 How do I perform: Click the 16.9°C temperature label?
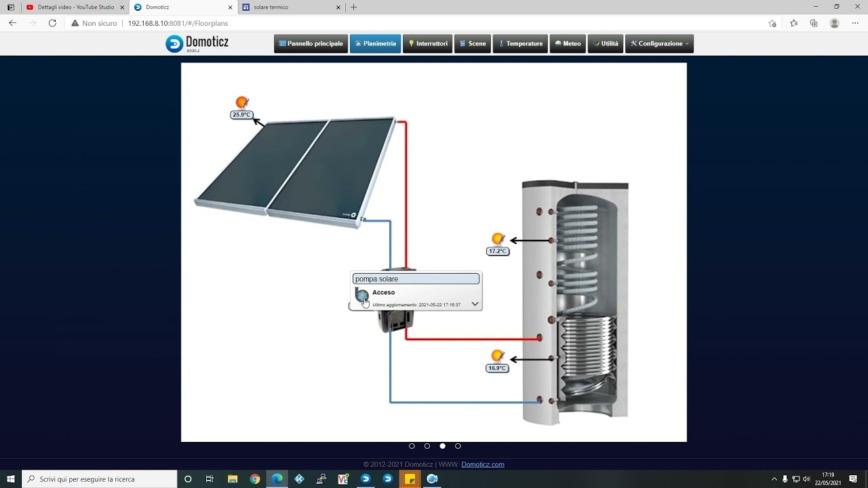coord(497,368)
